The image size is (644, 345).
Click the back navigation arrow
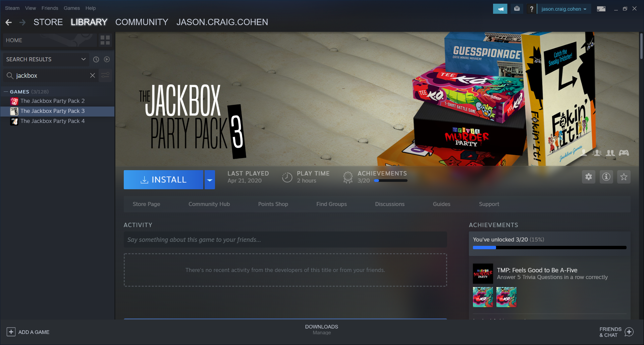click(9, 22)
